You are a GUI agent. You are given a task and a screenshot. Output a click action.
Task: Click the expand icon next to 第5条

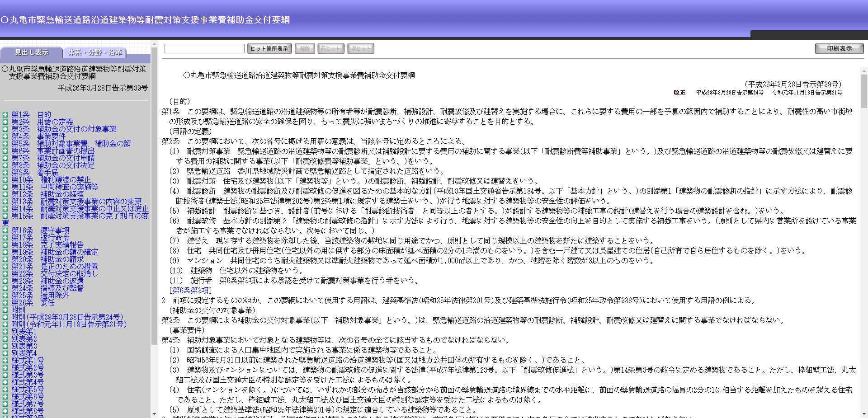point(5,144)
